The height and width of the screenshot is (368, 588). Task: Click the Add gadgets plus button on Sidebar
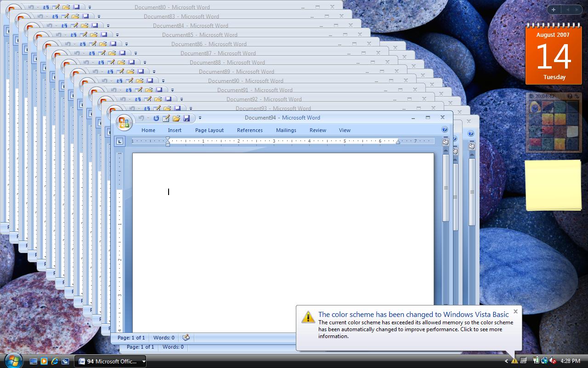pyautogui.click(x=554, y=9)
